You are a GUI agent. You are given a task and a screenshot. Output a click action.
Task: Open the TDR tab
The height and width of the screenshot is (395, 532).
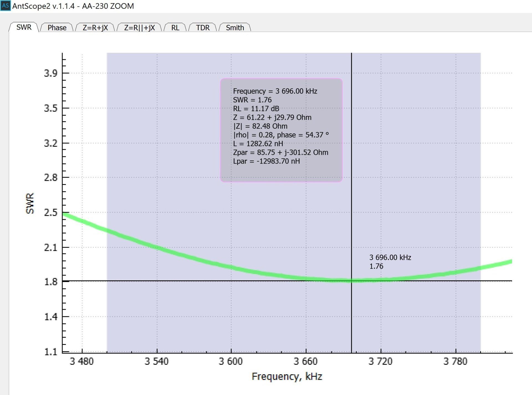203,28
